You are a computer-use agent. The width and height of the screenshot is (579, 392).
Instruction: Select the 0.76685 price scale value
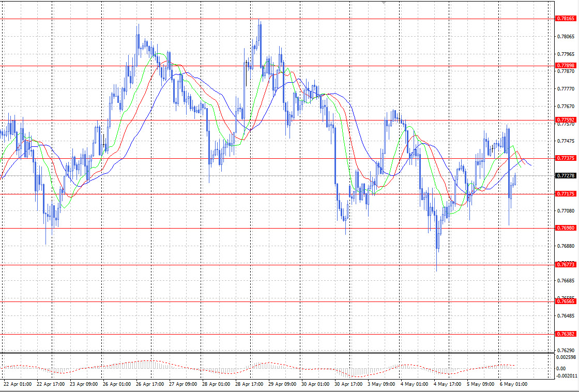point(566,281)
